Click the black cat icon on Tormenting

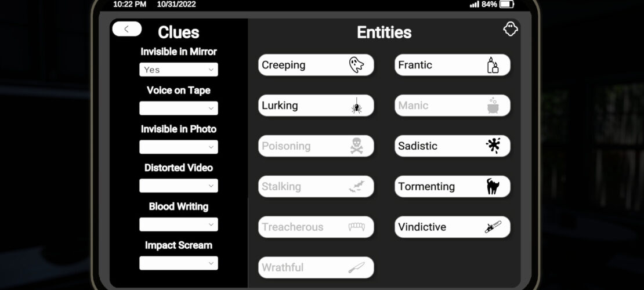(493, 186)
